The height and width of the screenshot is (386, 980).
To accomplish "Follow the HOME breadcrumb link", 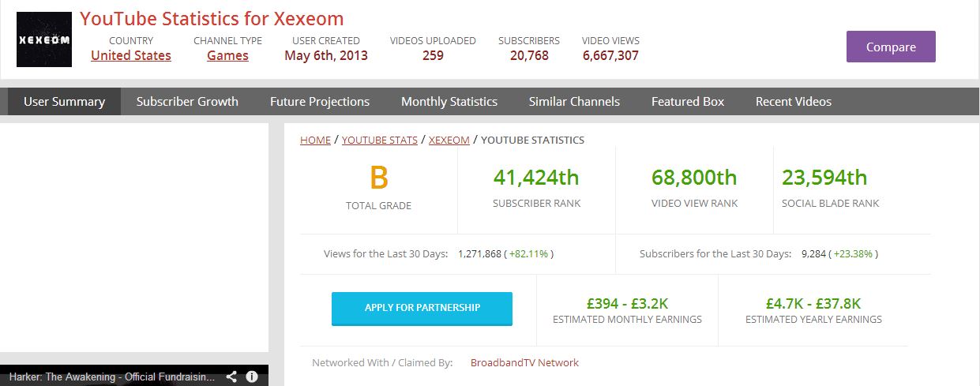I will [315, 140].
